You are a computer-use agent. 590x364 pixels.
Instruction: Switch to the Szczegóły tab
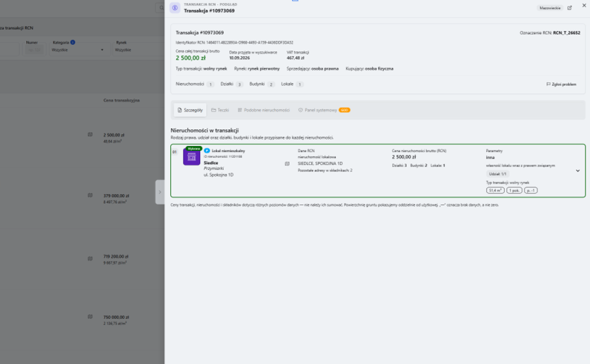click(x=190, y=110)
